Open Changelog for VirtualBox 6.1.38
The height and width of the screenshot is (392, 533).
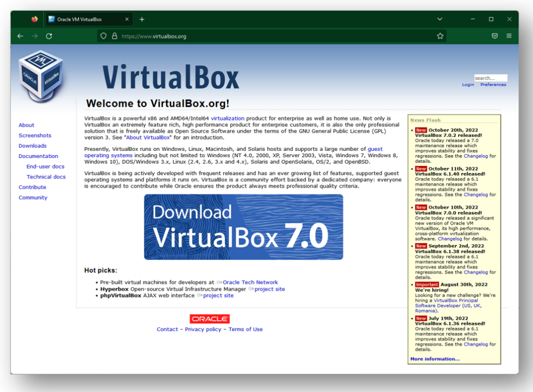476,272
